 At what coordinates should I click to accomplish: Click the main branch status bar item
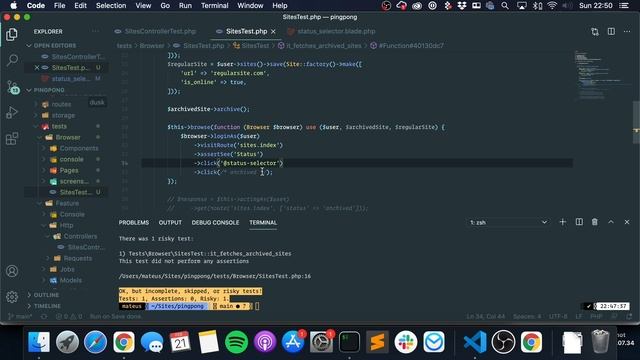pos(20,316)
